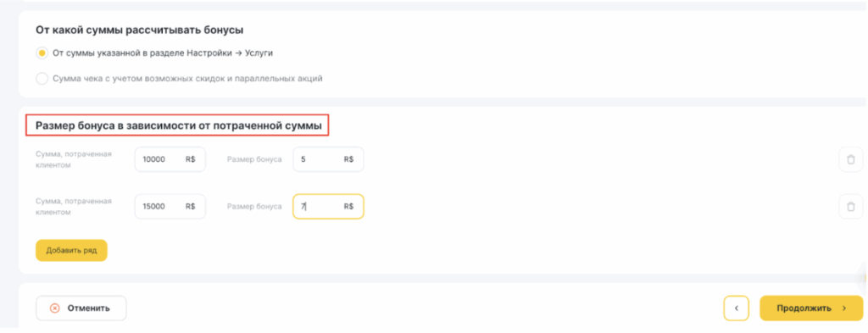Click the red X icon beside Отменить

click(54, 308)
